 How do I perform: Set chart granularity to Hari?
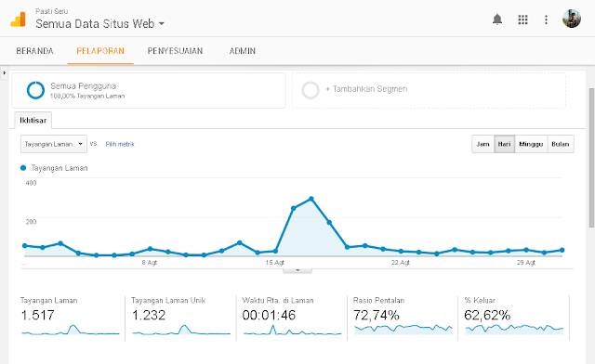click(504, 144)
